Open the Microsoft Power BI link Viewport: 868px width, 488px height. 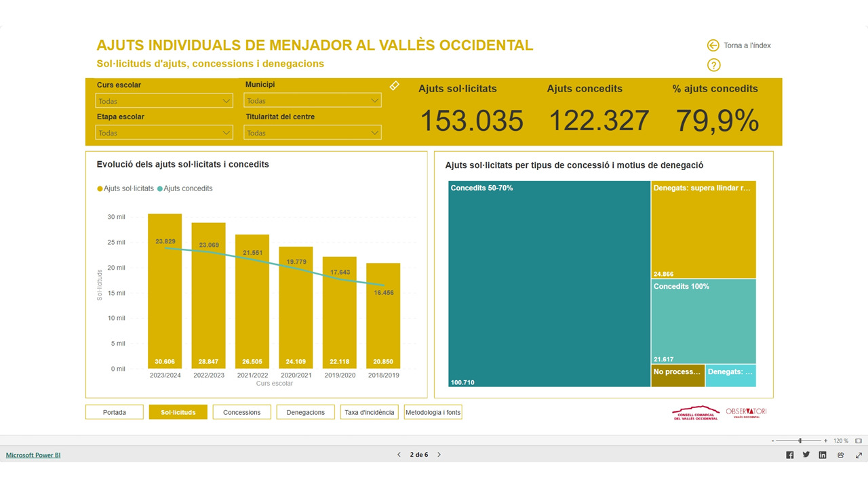33,455
